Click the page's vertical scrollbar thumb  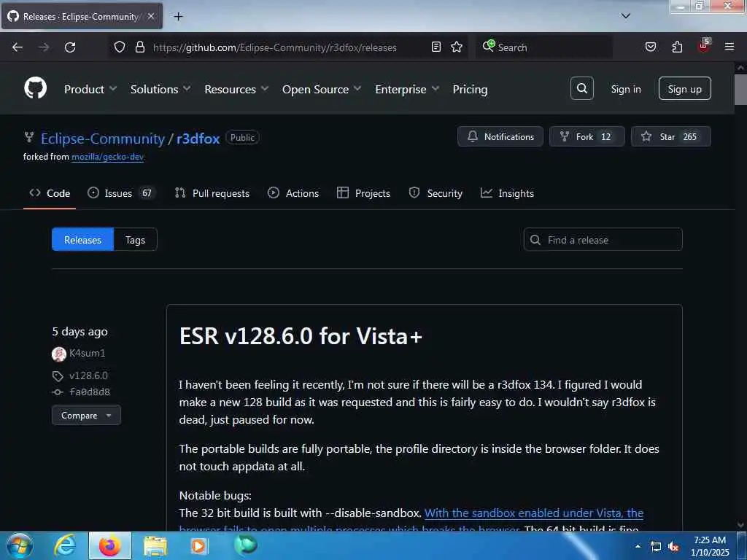tap(740, 89)
